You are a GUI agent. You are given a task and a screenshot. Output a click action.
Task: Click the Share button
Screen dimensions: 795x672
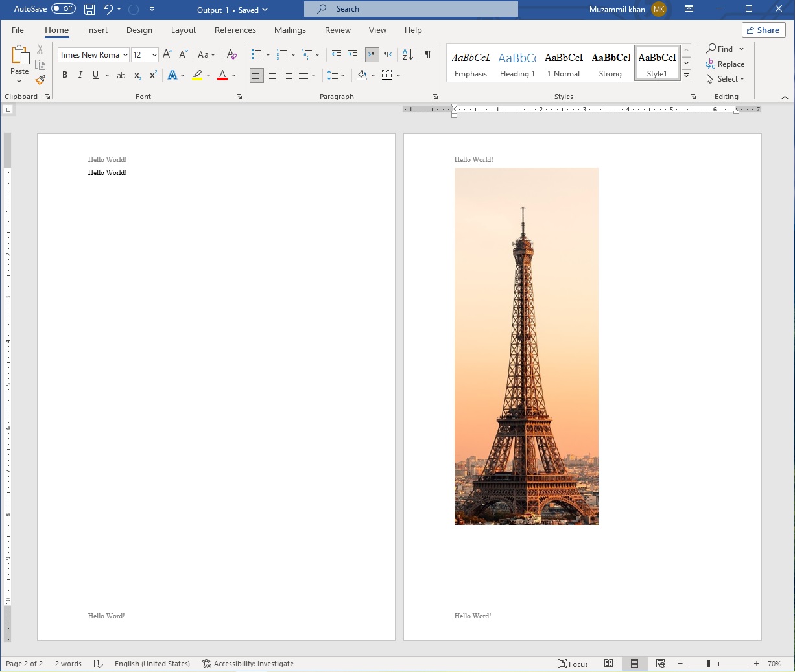763,30
